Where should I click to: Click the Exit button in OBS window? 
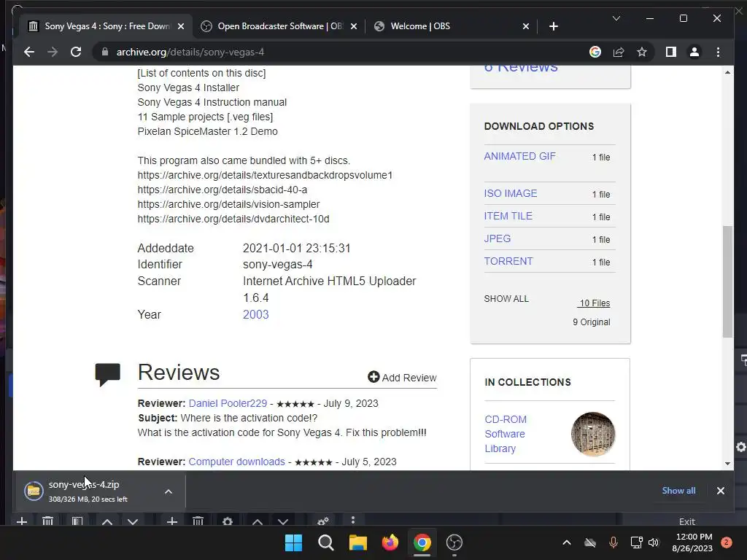686,521
